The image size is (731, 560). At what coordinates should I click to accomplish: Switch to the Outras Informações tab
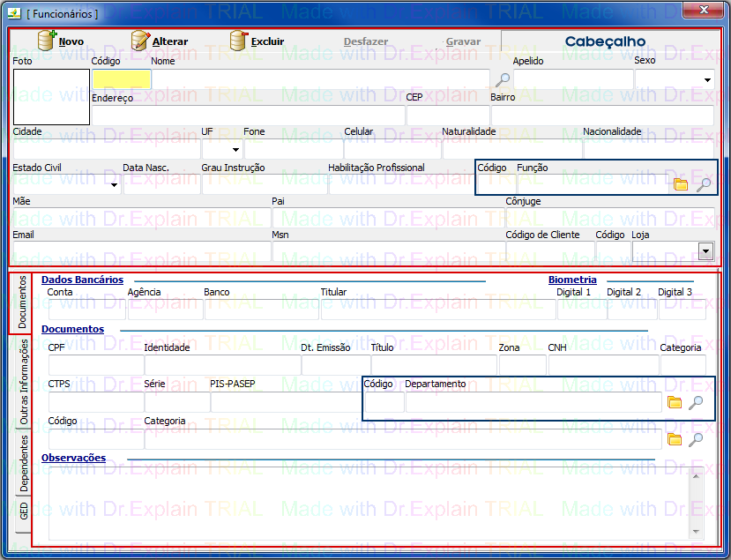tap(24, 382)
